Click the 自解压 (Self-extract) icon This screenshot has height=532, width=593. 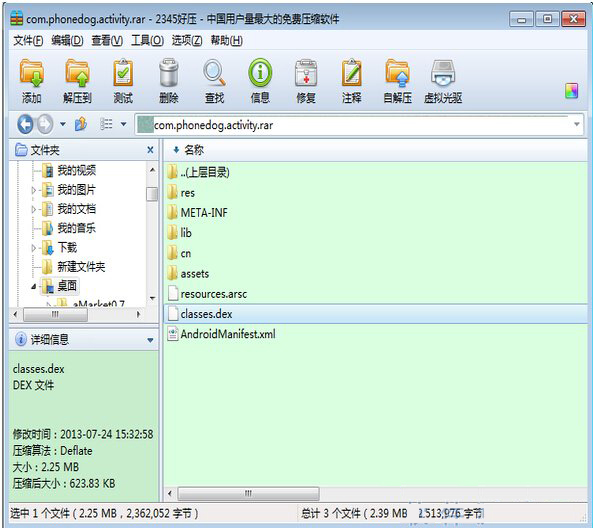[x=397, y=81]
